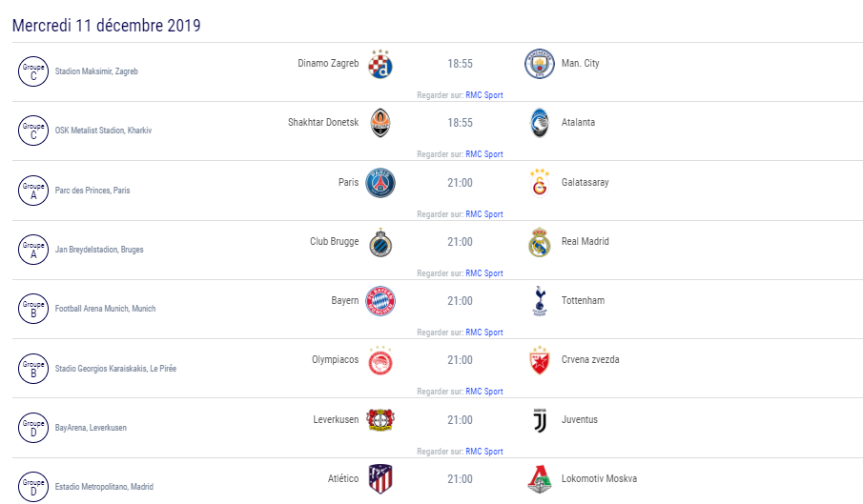863x504 pixels.
Task: Click the Man. City club crest
Action: tap(540, 64)
